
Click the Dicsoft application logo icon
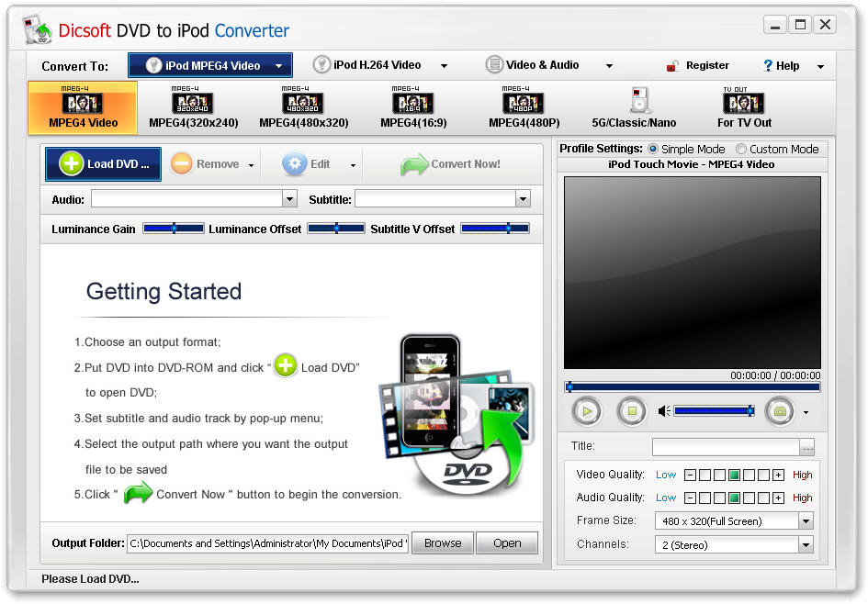tap(38, 30)
